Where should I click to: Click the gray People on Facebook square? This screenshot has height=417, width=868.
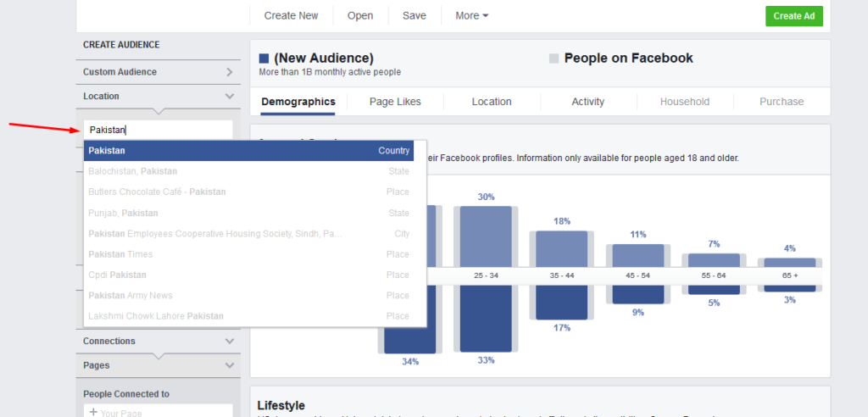(x=554, y=58)
